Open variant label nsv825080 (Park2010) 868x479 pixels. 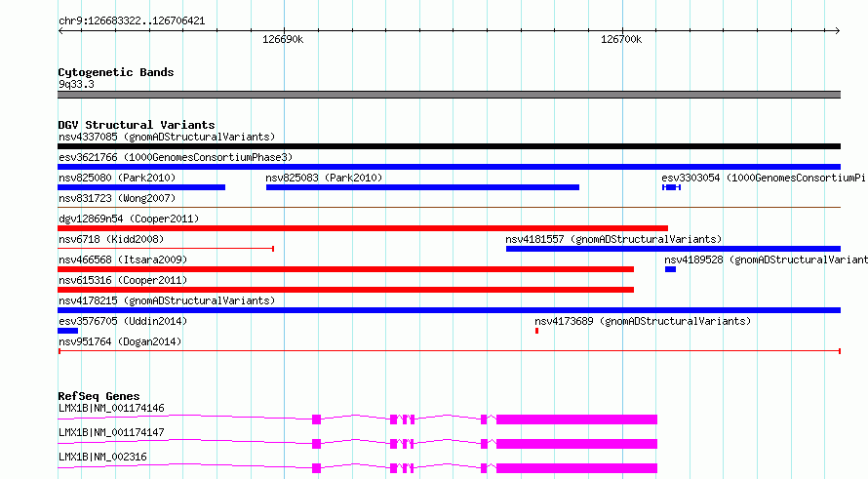point(117,178)
